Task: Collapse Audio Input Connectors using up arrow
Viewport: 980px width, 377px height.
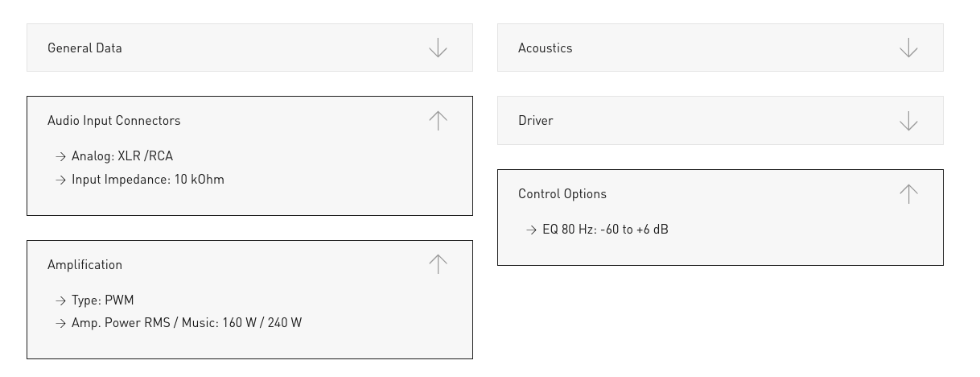Action: click(x=438, y=120)
